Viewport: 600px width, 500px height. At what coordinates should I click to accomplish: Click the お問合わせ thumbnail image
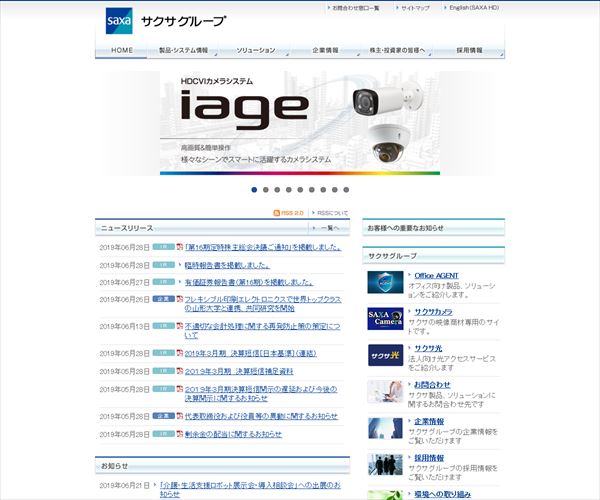(x=384, y=391)
